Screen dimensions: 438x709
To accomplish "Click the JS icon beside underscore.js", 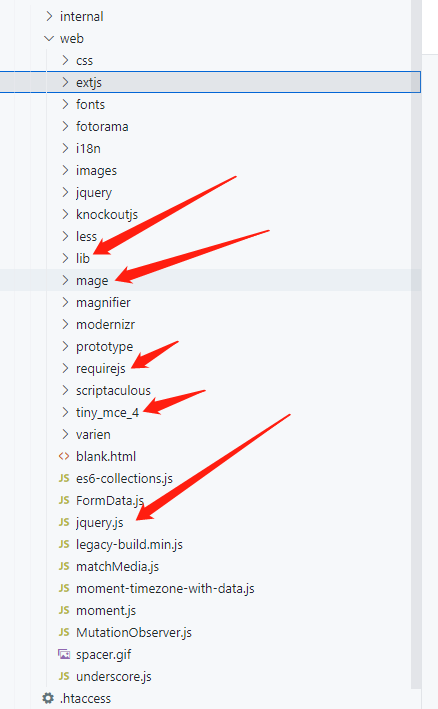I will click(64, 676).
